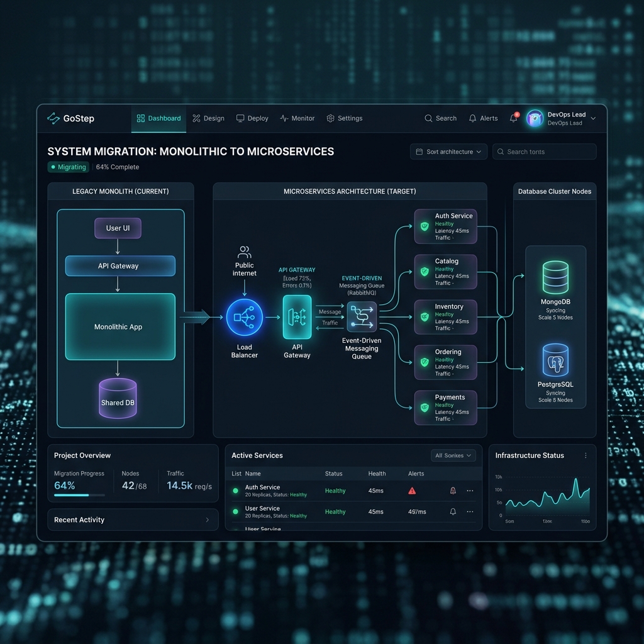Go to the Monitor tab

[297, 118]
